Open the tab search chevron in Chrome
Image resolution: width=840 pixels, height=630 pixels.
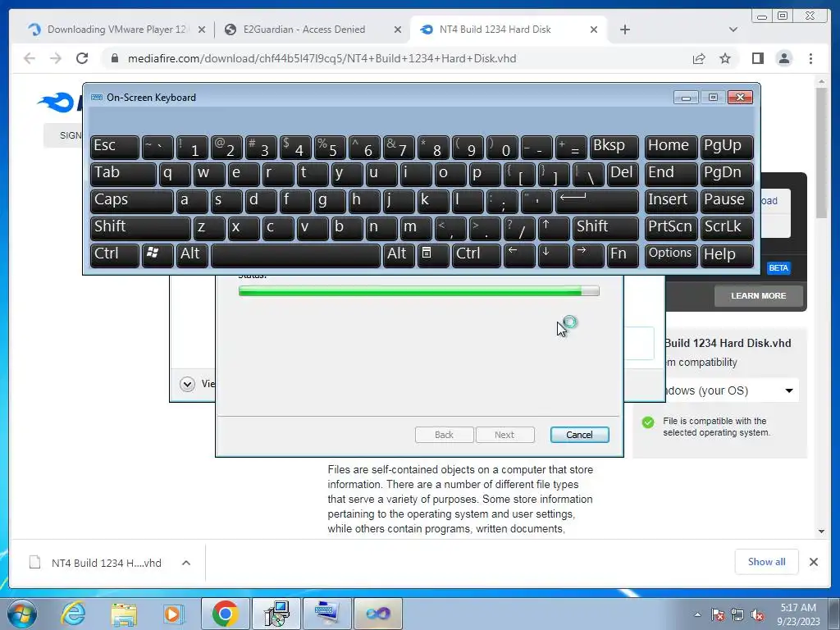[733, 30]
